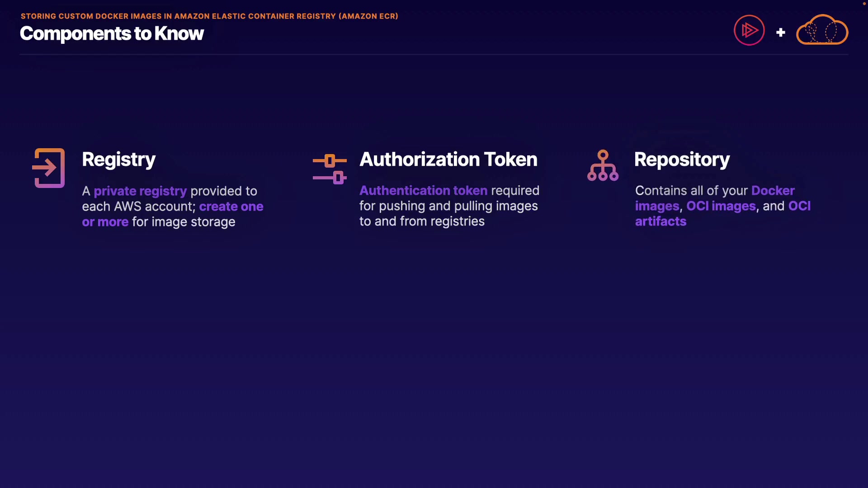
Task: Click the purple "Authentication token" text
Action: tap(423, 191)
